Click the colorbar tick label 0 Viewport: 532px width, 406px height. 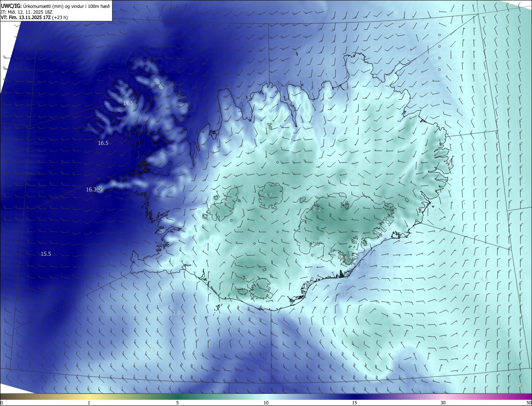point(2,403)
